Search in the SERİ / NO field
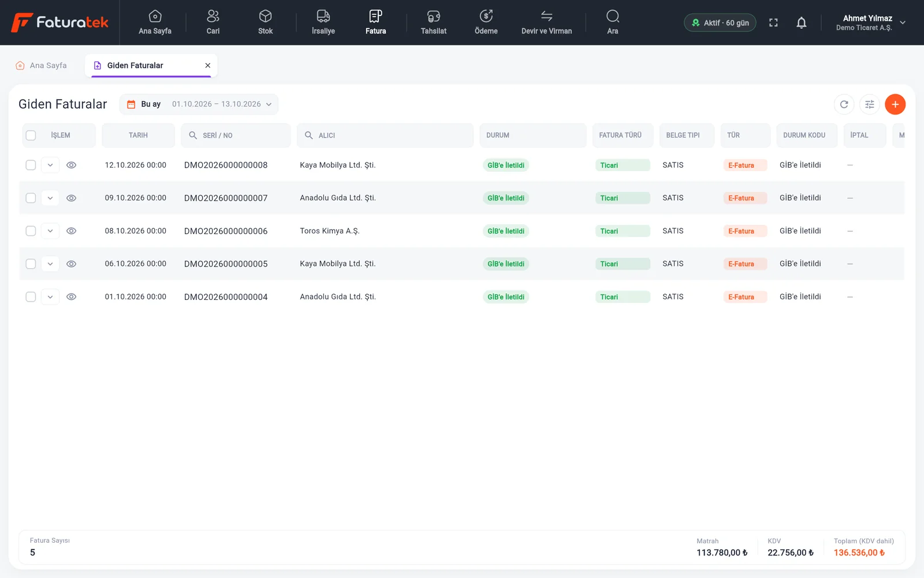Screen dimensions: 924x578 click(x=236, y=135)
